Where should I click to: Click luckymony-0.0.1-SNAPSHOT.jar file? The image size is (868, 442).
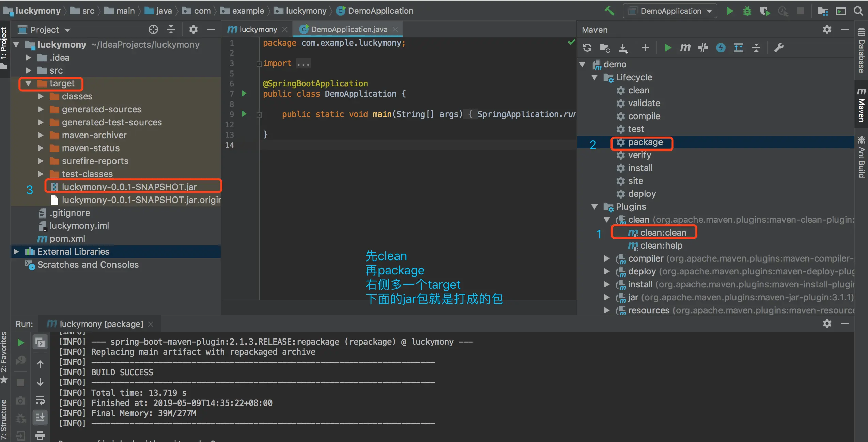129,187
